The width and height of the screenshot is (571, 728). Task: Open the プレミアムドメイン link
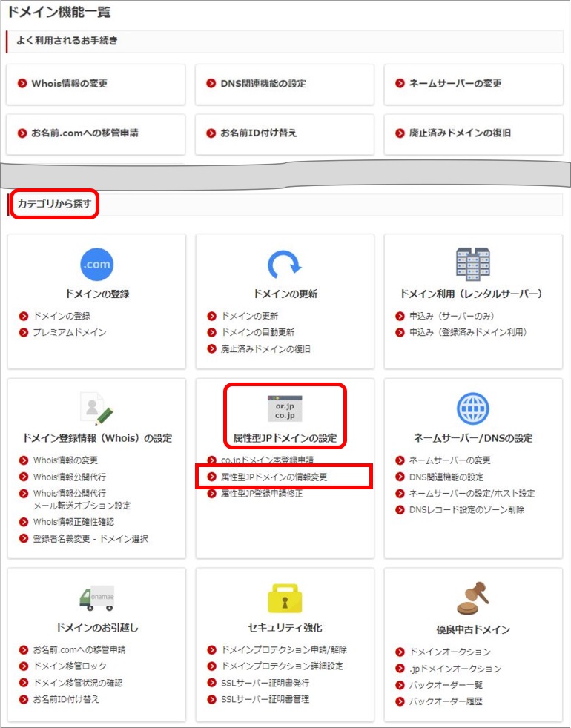(x=69, y=332)
